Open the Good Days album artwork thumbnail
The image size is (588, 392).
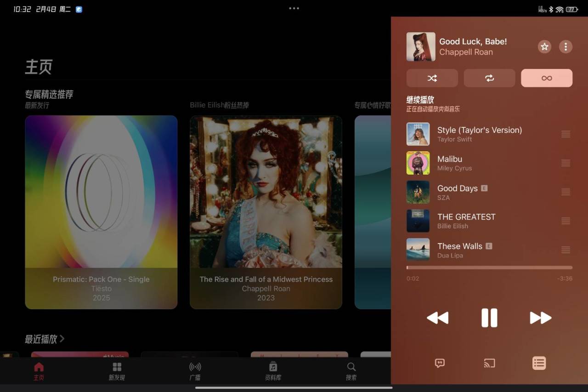pyautogui.click(x=418, y=192)
